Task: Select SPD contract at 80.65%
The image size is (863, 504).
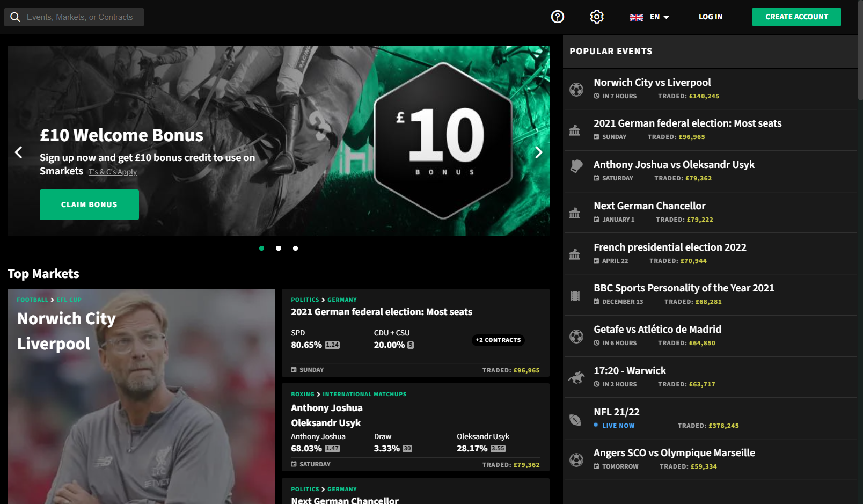Action: [x=315, y=339]
